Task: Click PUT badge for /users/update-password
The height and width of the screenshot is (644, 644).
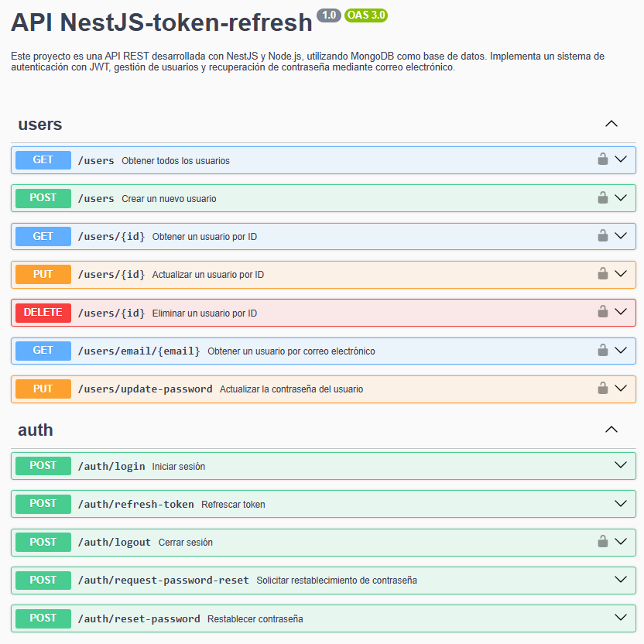Action: pos(43,389)
